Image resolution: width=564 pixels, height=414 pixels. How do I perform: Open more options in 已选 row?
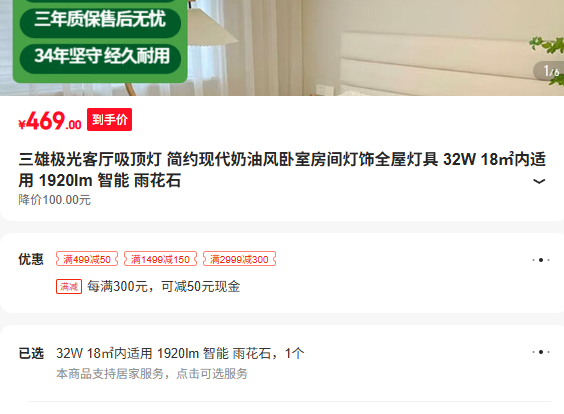coord(541,352)
